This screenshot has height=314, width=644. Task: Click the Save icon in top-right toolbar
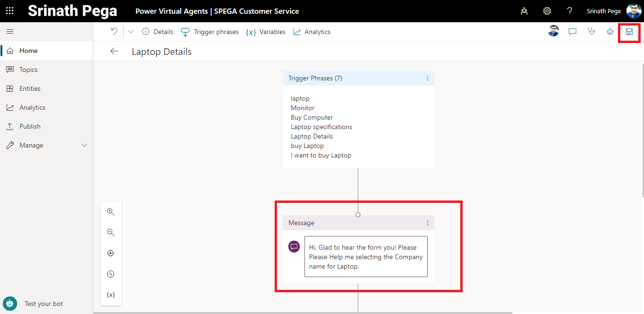click(629, 32)
